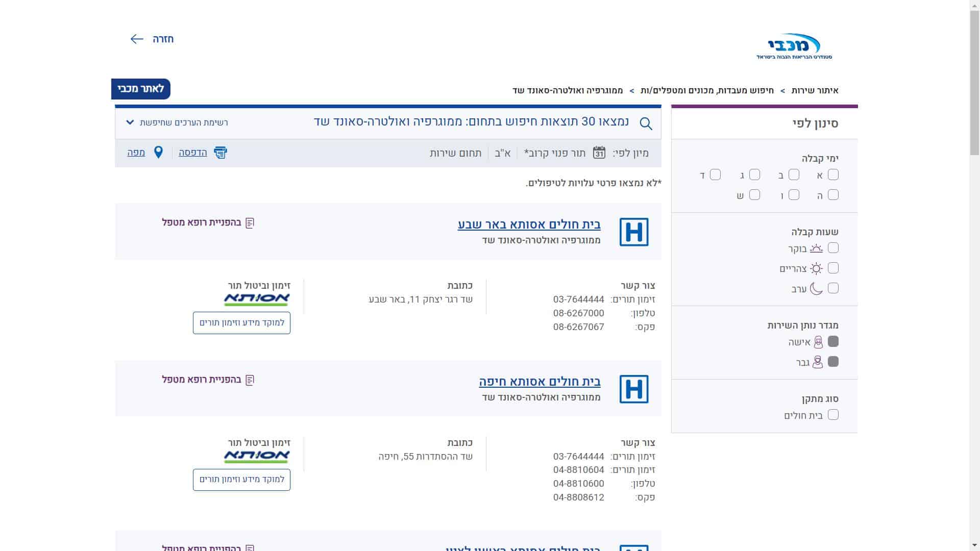This screenshot has width=980, height=551.
Task: Open בית חולים אסותא חיפה link
Action: tap(540, 382)
